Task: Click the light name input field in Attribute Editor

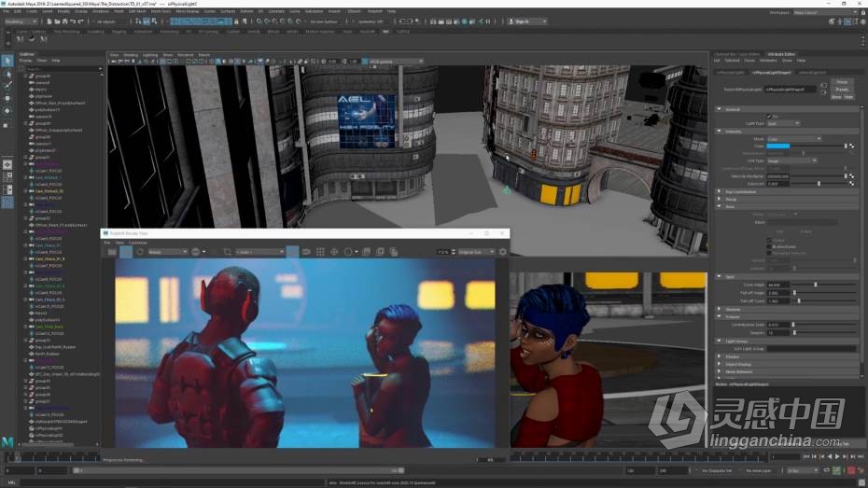Action: 790,89
